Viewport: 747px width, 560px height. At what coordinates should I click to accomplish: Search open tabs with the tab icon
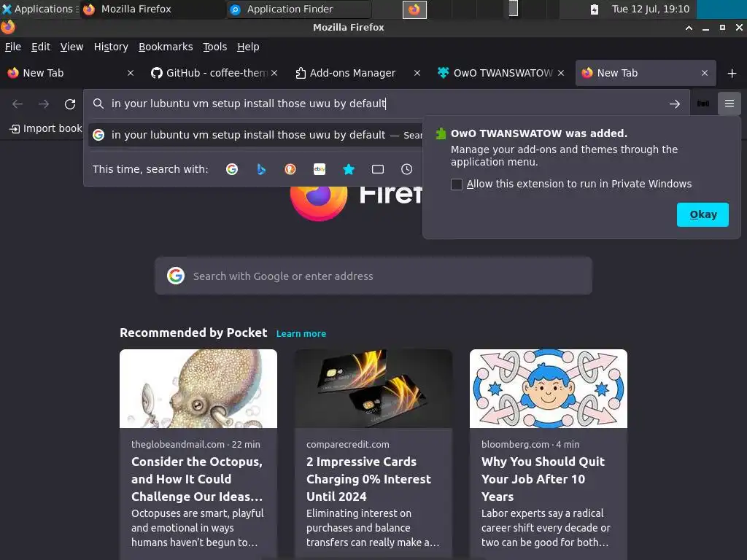pyautogui.click(x=378, y=169)
